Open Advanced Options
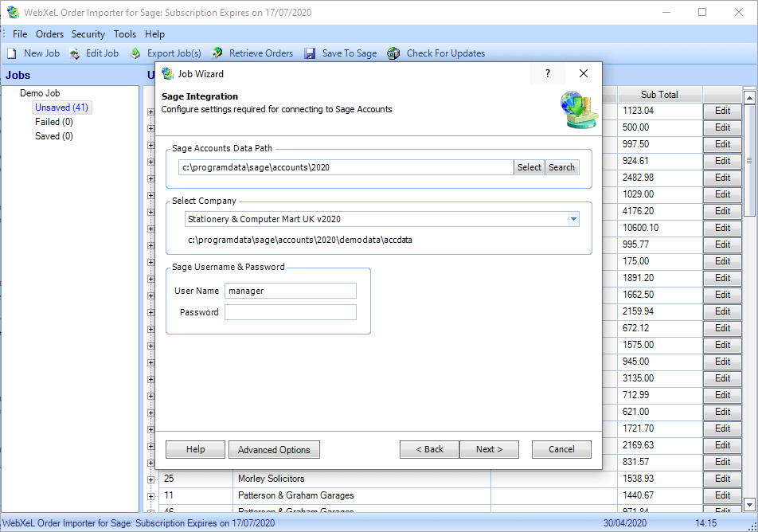Viewport: 758px width, 532px height. 274,449
